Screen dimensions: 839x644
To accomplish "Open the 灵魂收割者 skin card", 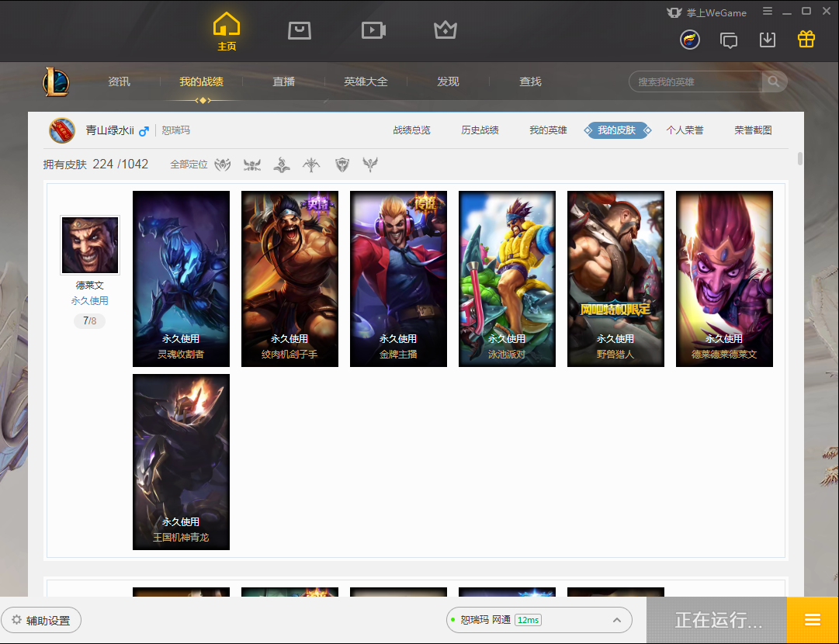I will pyautogui.click(x=181, y=279).
